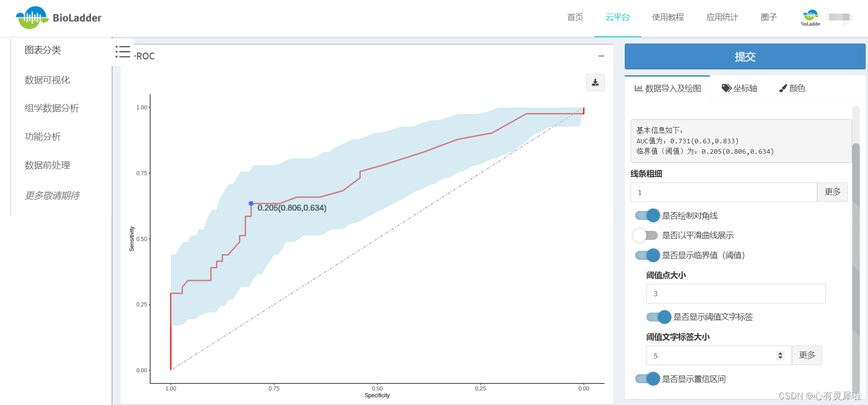Switch to 坐标轴 tab
The image size is (868, 405).
click(x=739, y=88)
